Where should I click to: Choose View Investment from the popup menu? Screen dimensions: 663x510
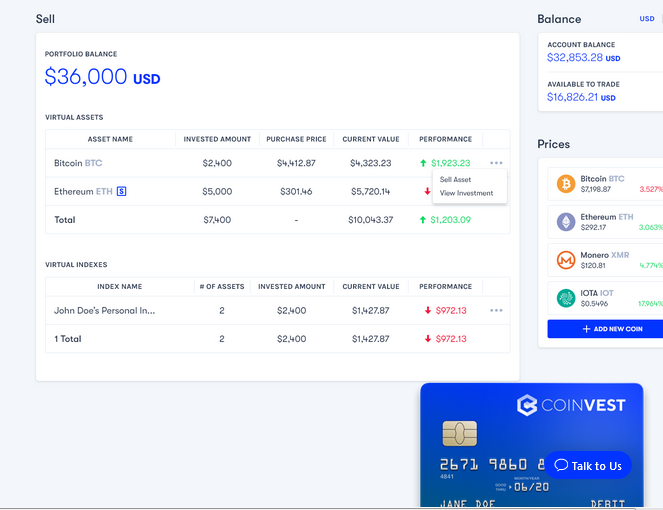(466, 193)
